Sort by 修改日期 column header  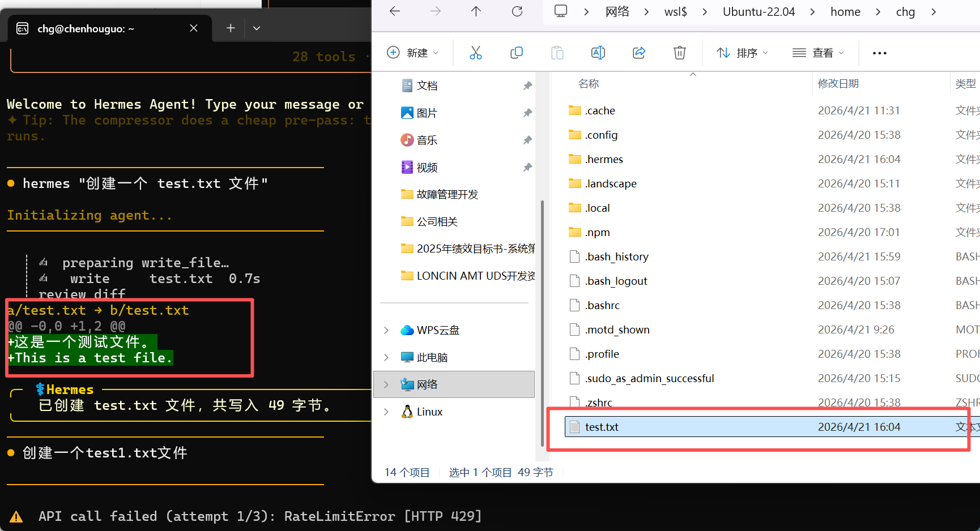tap(838, 84)
